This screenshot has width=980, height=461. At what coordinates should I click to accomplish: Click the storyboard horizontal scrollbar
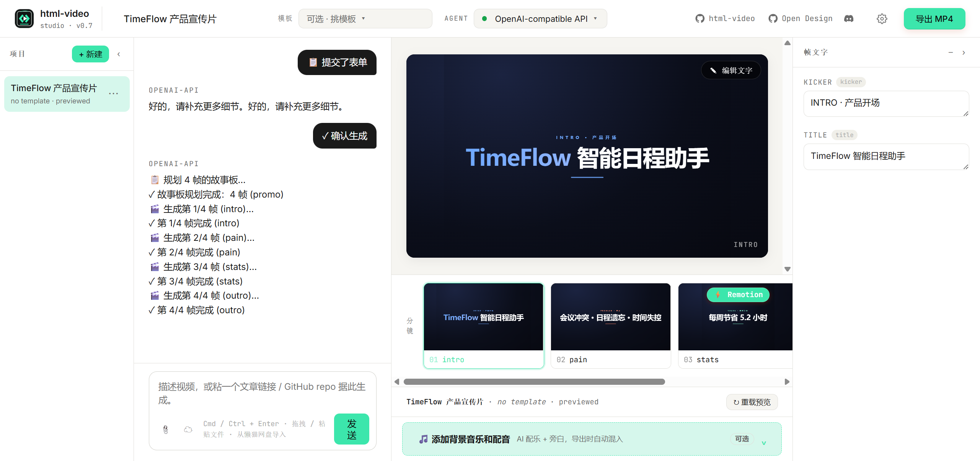point(534,382)
